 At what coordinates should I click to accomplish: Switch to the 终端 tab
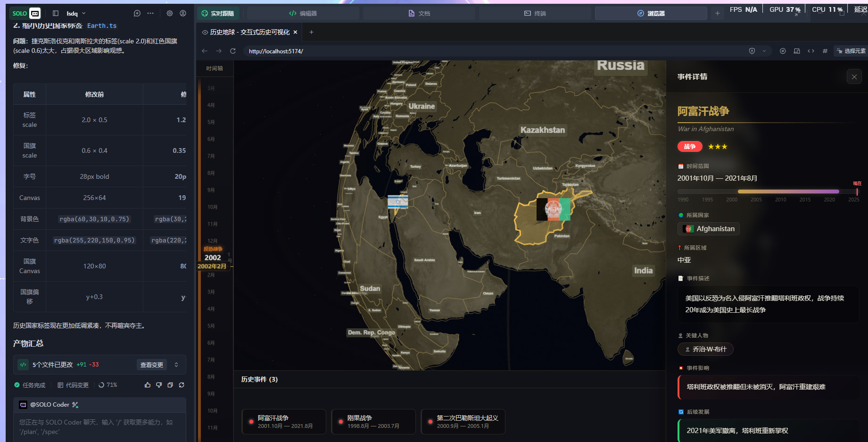coord(535,13)
